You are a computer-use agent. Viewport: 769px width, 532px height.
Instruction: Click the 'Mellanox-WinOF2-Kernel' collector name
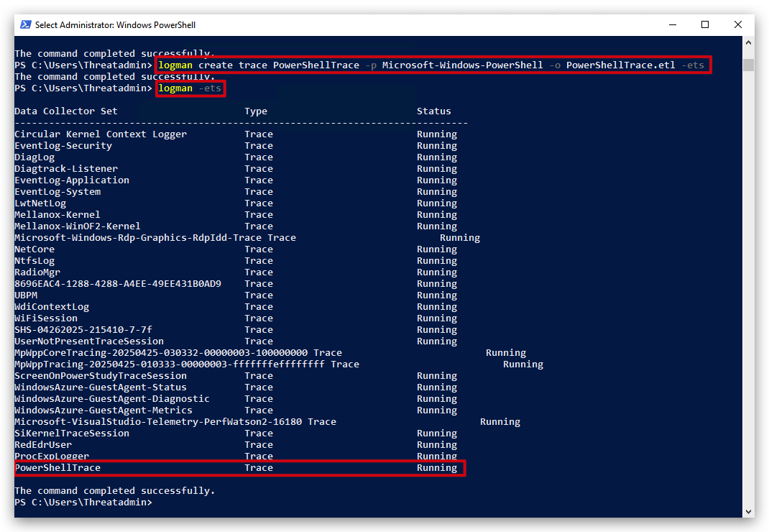(78, 226)
